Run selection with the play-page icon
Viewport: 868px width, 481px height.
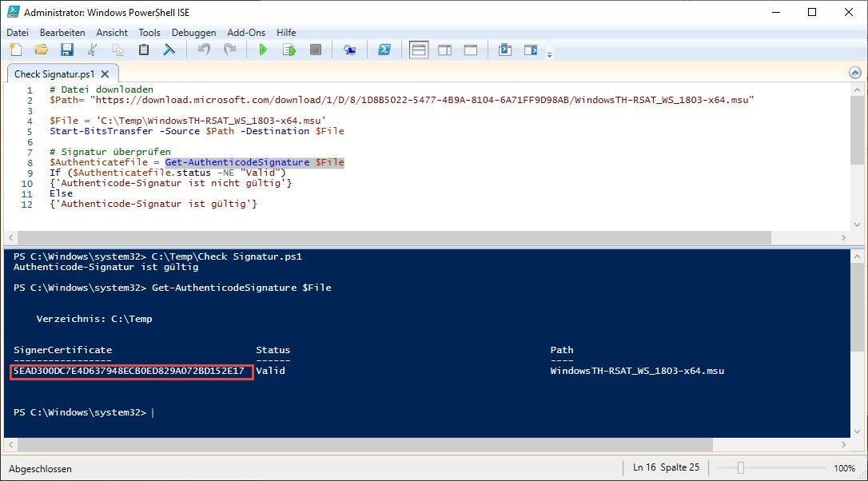(x=289, y=50)
